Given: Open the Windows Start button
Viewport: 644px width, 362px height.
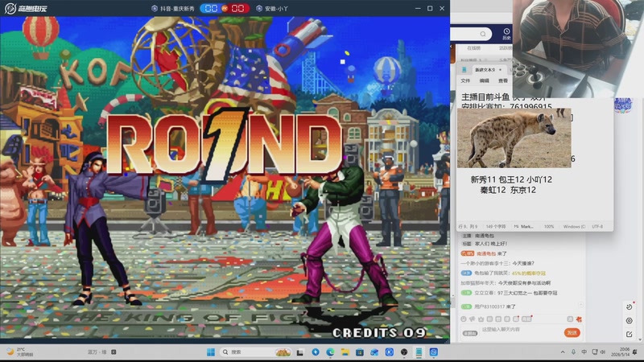Looking at the screenshot, I should coord(211,352).
